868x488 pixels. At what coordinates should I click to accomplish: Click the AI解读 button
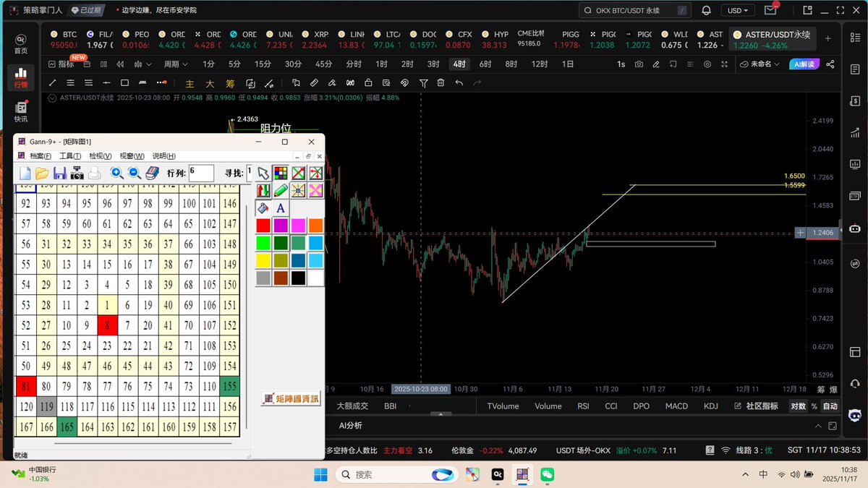pyautogui.click(x=804, y=64)
